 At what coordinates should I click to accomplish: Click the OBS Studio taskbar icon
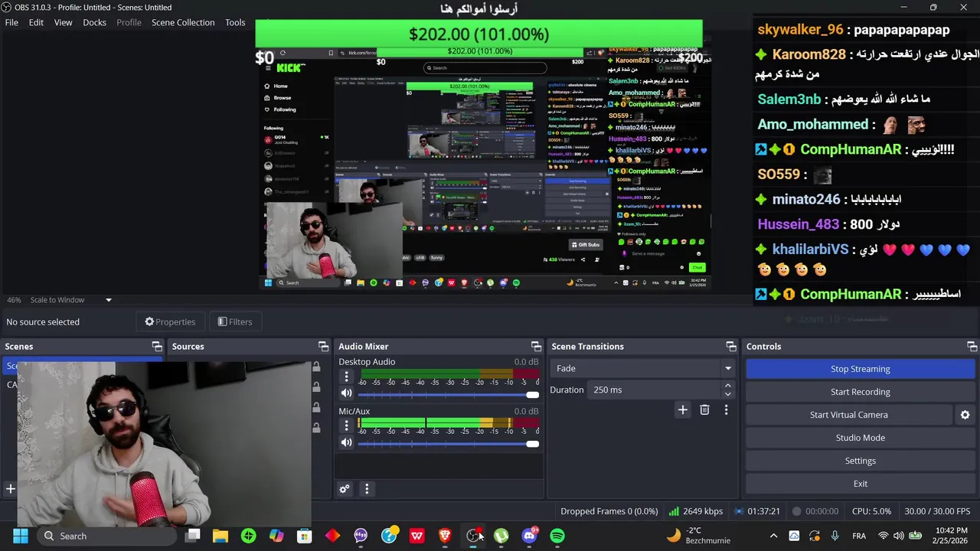(x=473, y=536)
